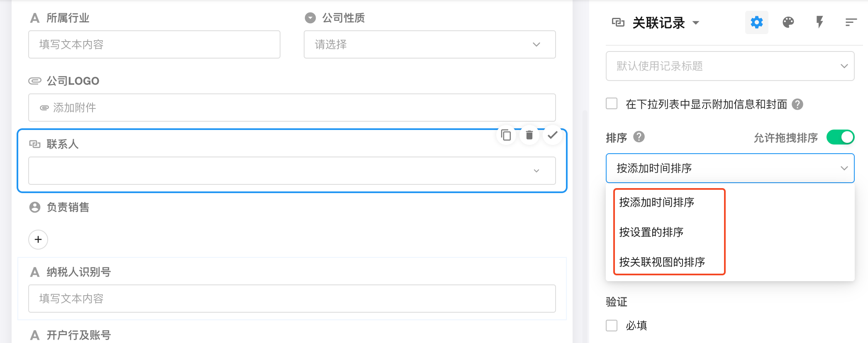Copy the 联系人 field
The width and height of the screenshot is (868, 343).
pos(506,135)
